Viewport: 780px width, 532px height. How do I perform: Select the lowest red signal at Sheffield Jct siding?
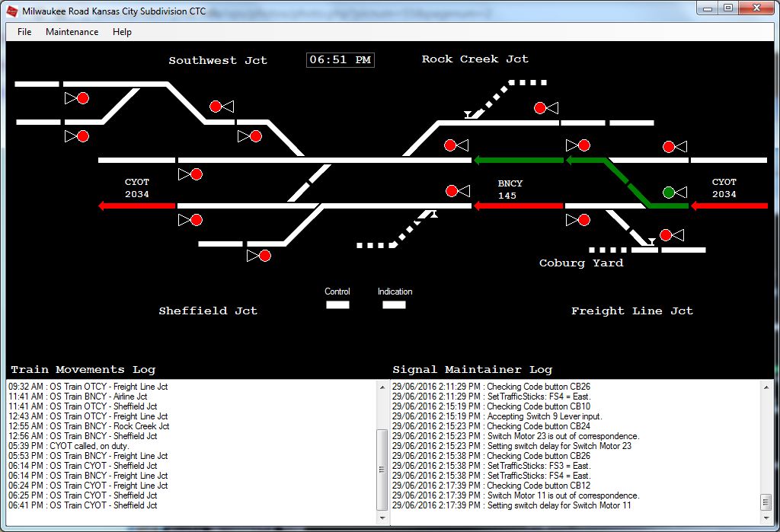(265, 256)
